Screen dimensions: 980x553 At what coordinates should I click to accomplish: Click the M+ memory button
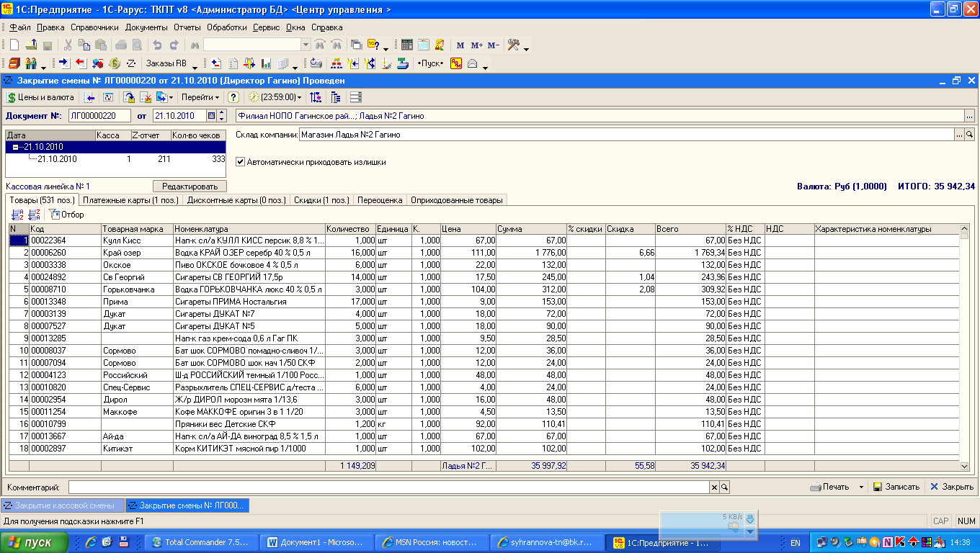point(476,45)
